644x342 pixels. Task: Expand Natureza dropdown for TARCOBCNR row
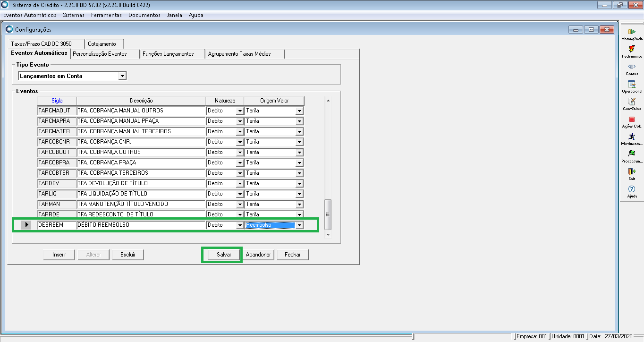tap(239, 142)
